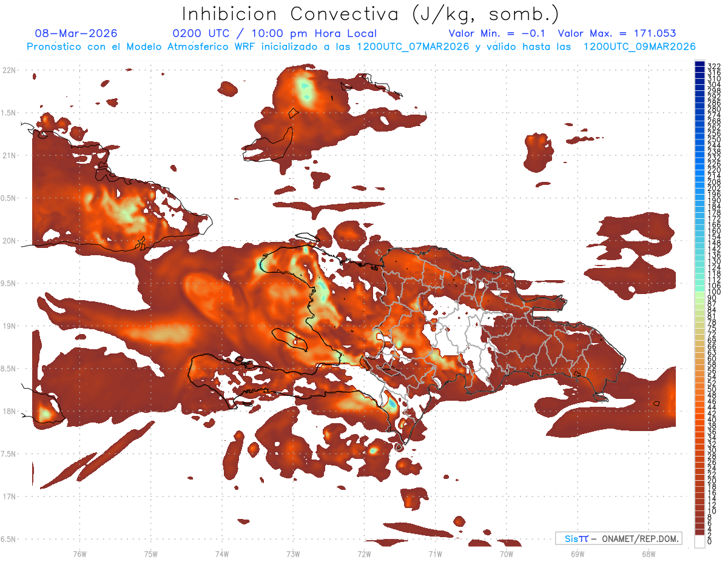Click the time '0200 UTC / 10:00 pm Hora Local'
This screenshot has height=562, width=728.
pyautogui.click(x=275, y=34)
